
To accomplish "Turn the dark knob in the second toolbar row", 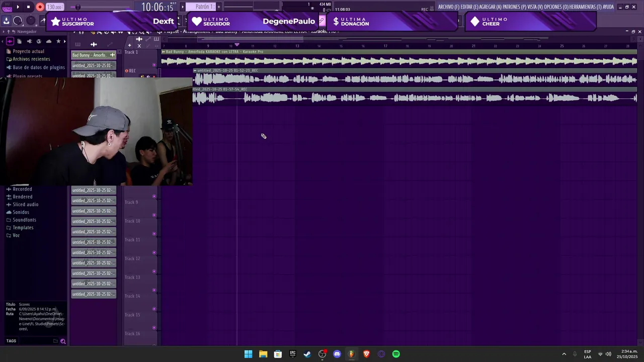I will coord(31,21).
